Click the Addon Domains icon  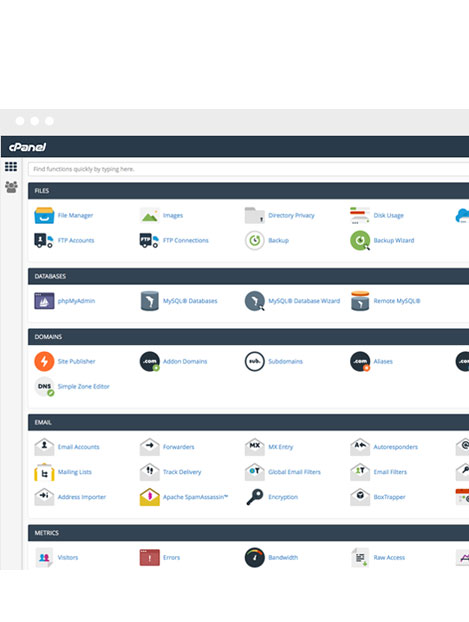(x=150, y=361)
